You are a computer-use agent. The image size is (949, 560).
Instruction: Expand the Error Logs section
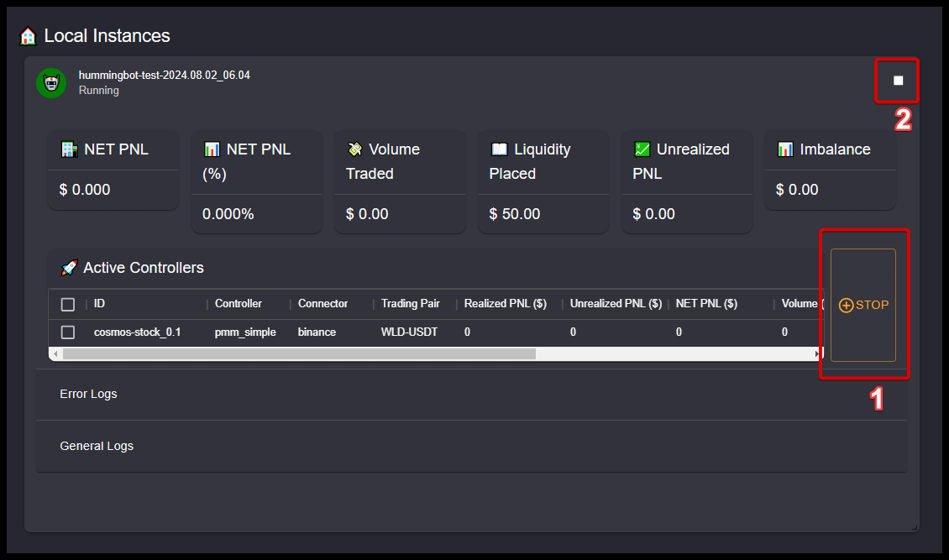tap(88, 394)
